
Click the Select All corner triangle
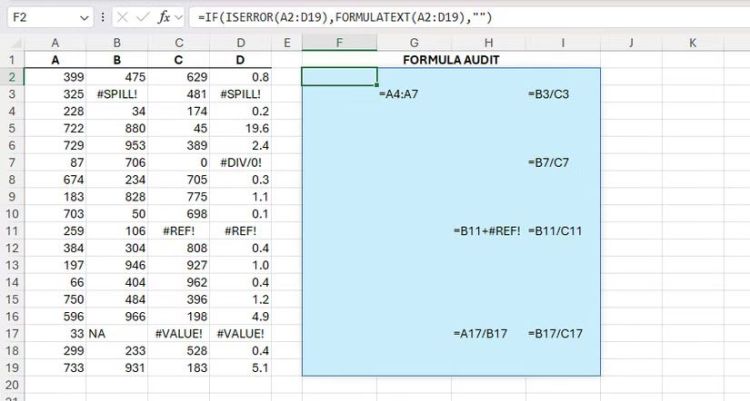(x=11, y=43)
